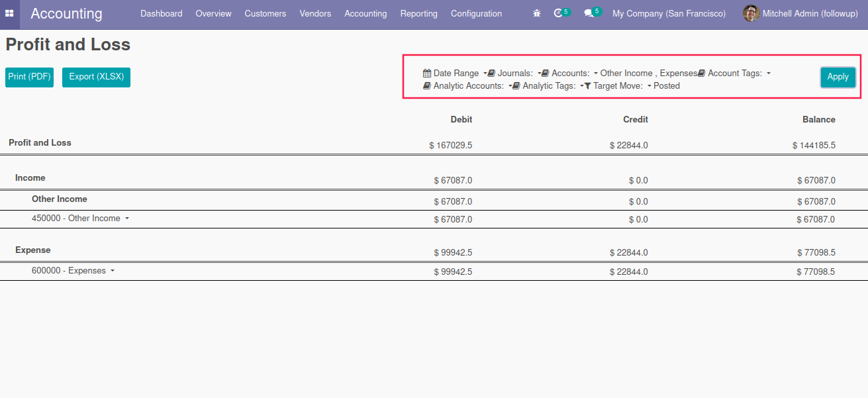868x398 pixels.
Task: Switch company via My Company (San Francisco)
Action: [669, 13]
